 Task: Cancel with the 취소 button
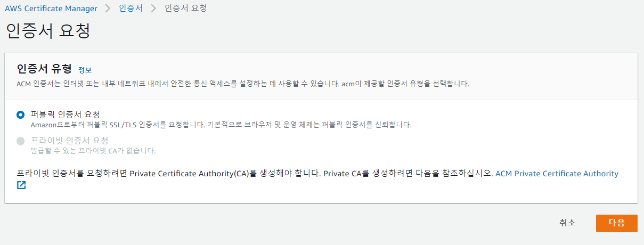[567, 223]
